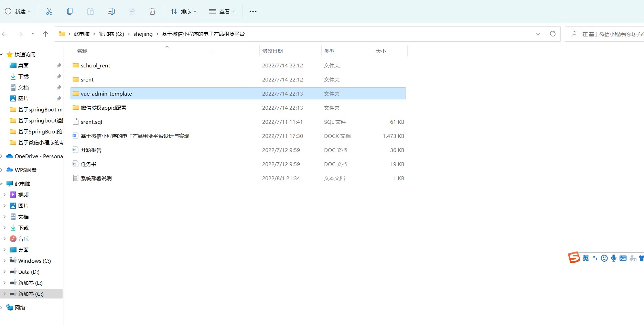Navigate back with the left arrow
Viewport: 644px width, 326px height.
5,34
